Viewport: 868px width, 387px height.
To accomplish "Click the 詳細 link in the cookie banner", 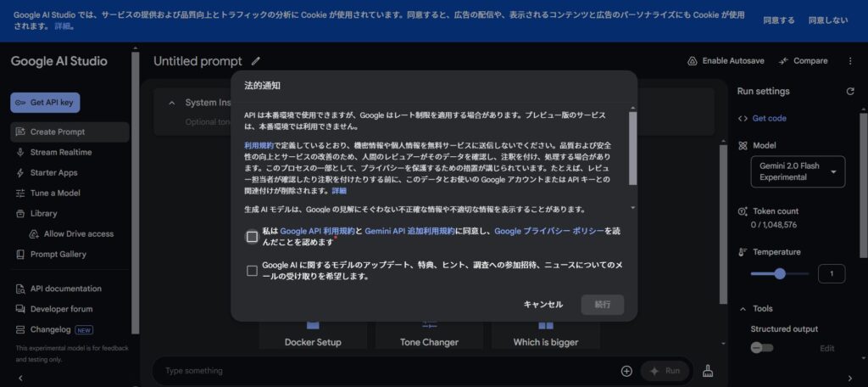I will pos(62,26).
